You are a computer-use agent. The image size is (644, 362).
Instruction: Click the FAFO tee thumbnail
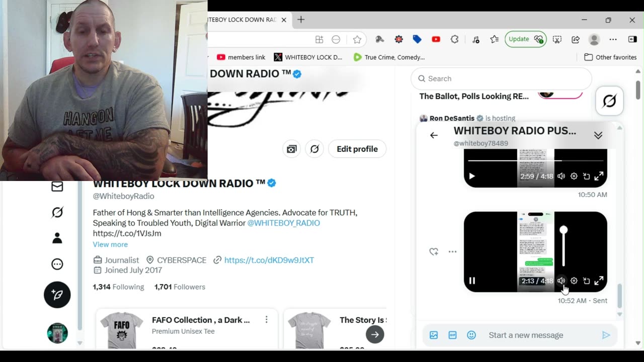(122, 330)
